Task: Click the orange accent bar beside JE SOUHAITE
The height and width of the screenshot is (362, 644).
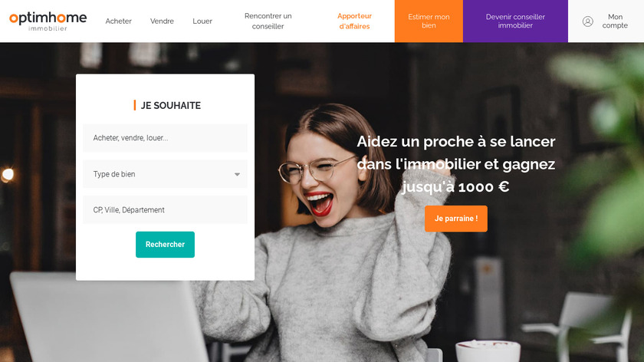Action: point(135,105)
